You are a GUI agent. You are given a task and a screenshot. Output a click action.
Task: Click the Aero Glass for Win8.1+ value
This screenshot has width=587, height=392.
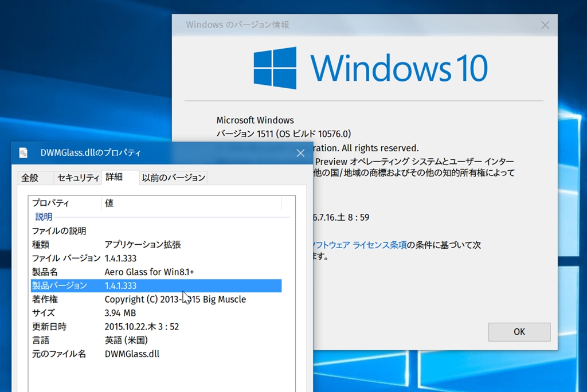point(149,272)
